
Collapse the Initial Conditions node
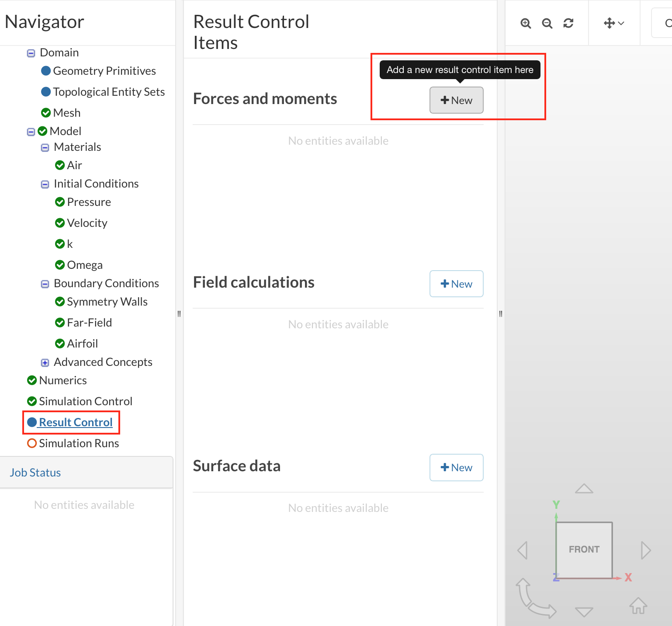click(45, 184)
